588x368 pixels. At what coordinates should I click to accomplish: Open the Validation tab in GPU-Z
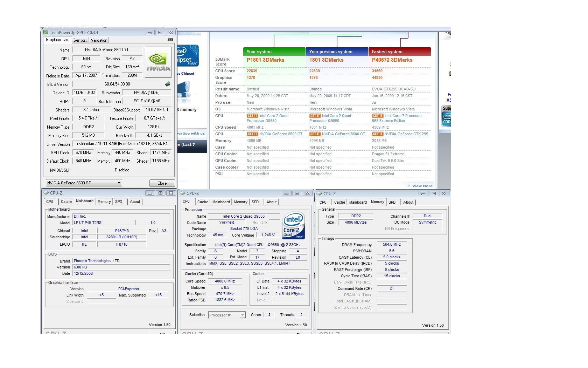coord(99,40)
